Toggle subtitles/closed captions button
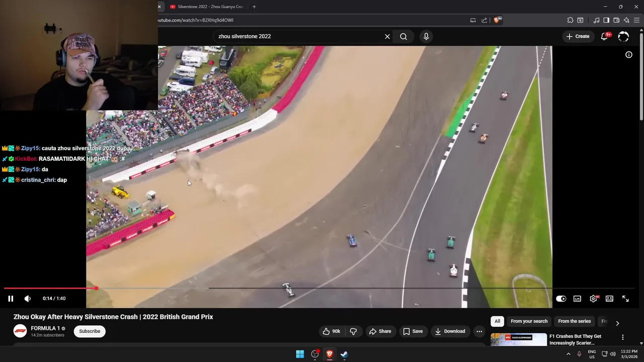The width and height of the screenshot is (644, 362). [577, 299]
